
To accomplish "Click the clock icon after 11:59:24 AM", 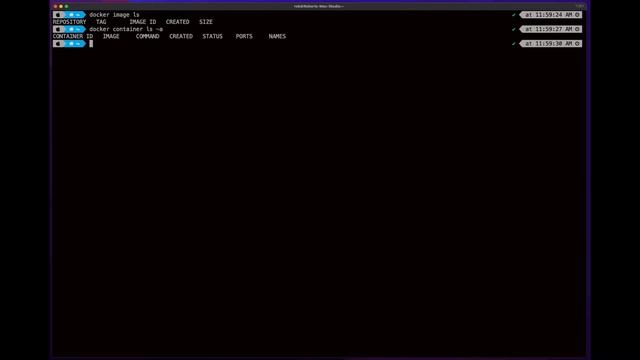I will click(x=577, y=15).
